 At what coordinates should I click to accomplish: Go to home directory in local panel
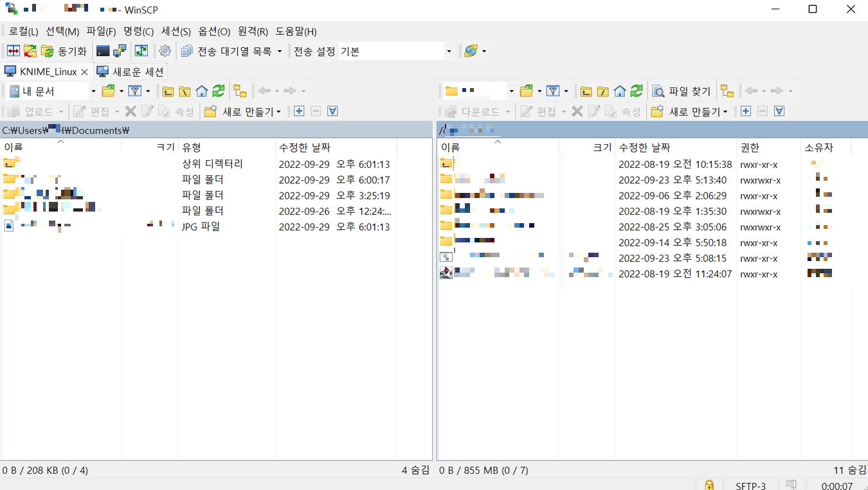click(x=201, y=91)
